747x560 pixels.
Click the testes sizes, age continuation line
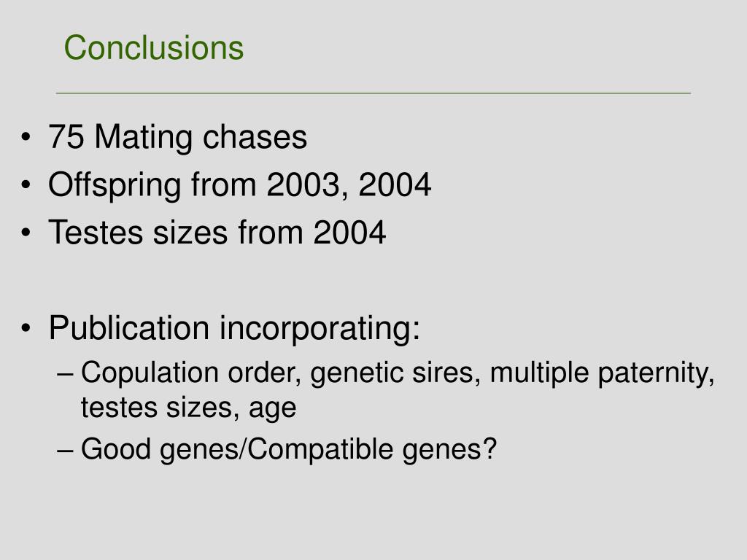click(189, 408)
